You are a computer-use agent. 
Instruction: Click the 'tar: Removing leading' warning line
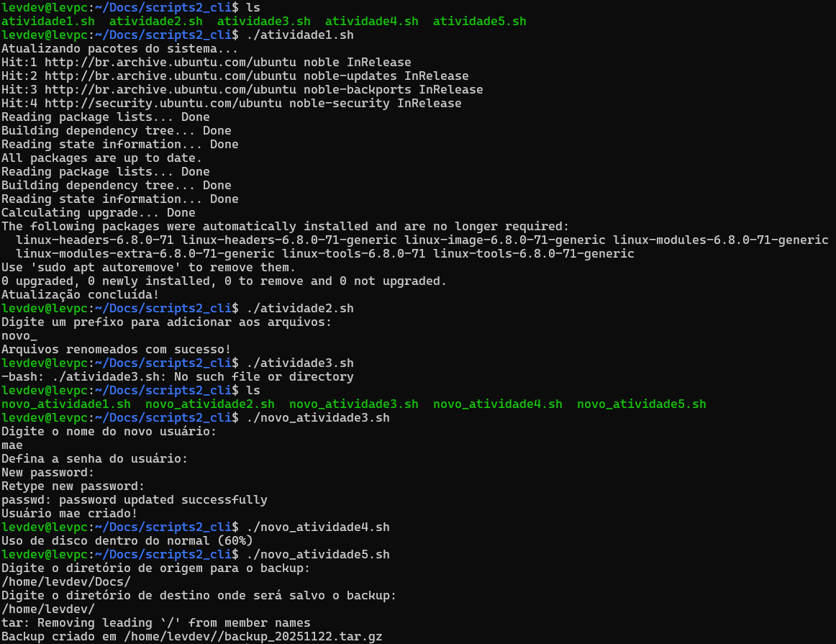click(155, 622)
